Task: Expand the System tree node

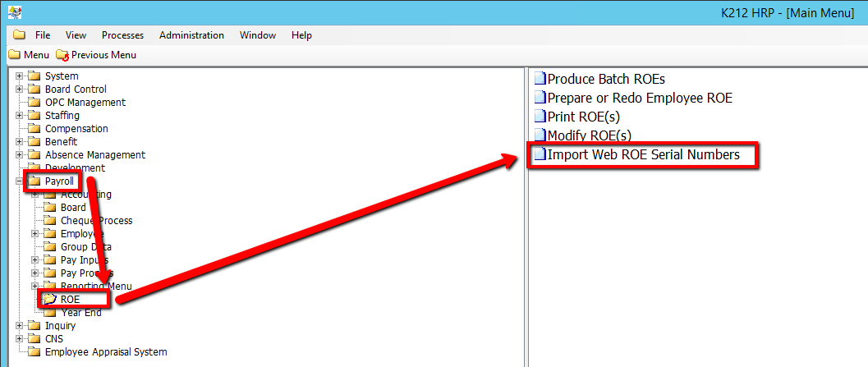Action: tap(20, 76)
